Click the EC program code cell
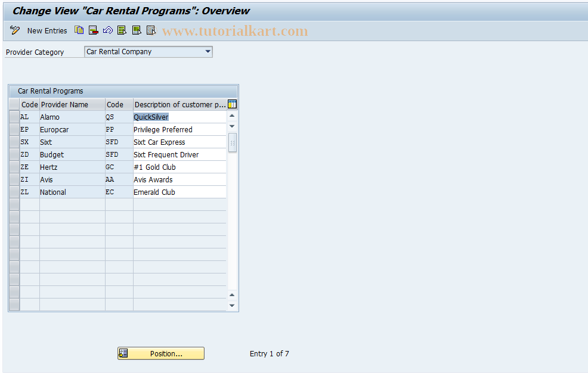This screenshot has width=588, height=373. (119, 192)
